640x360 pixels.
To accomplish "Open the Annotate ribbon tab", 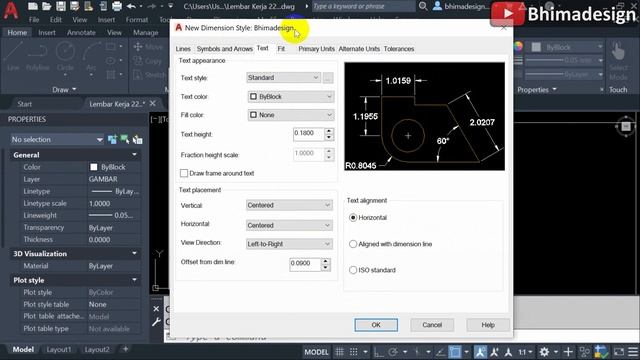I will click(81, 33).
